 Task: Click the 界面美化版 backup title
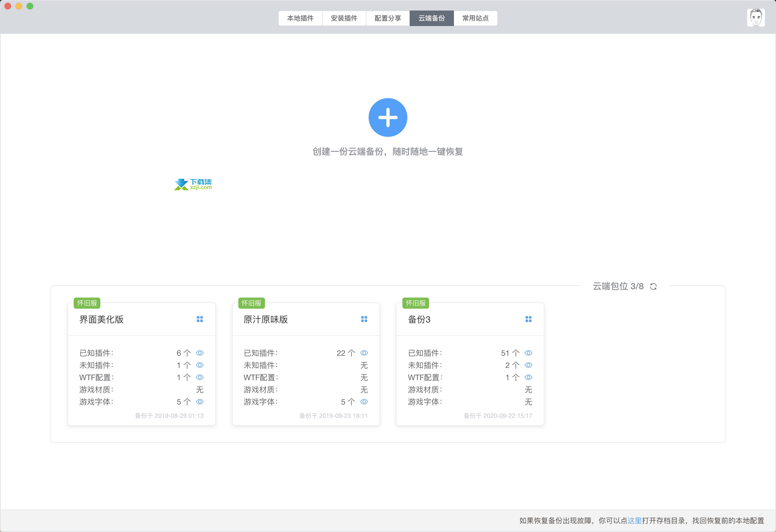click(x=101, y=319)
